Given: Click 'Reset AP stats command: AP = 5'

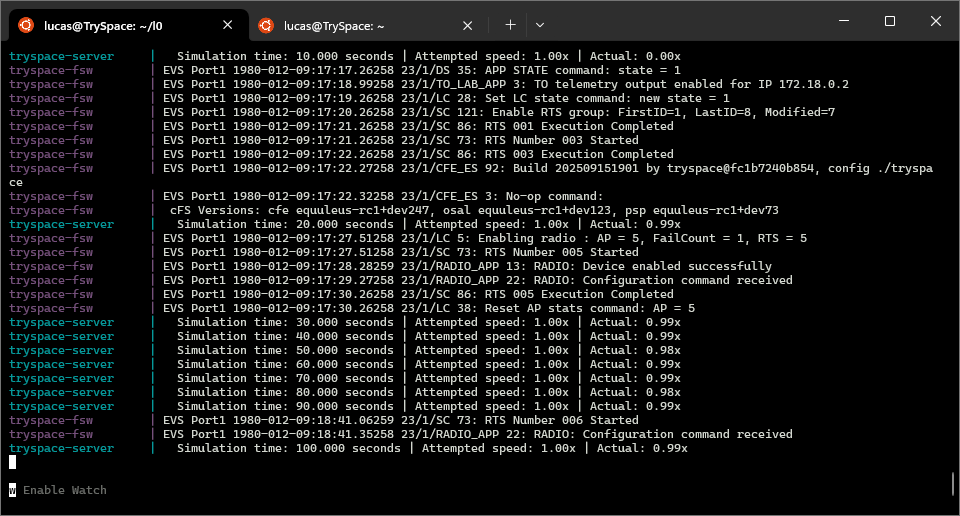Looking at the screenshot, I should [x=590, y=308].
